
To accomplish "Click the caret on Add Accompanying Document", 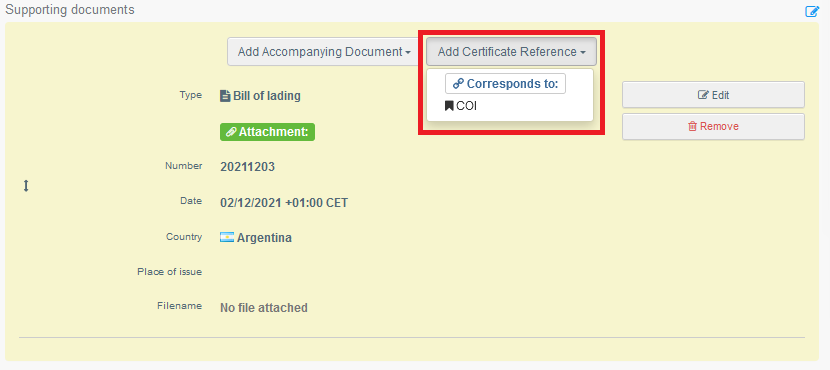I will [408, 52].
